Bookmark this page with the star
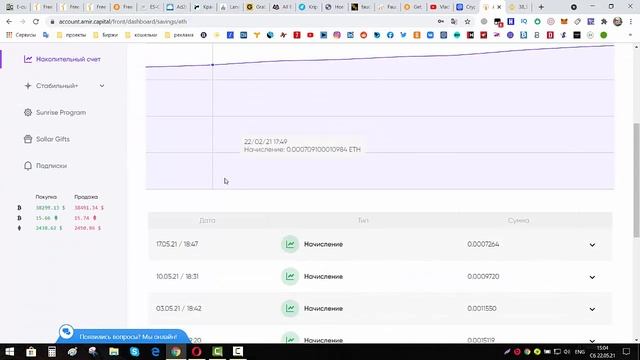The height and width of the screenshot is (360, 640). [467, 21]
